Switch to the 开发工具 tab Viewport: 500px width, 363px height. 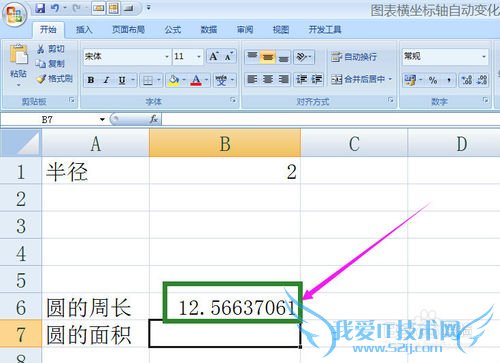point(325,30)
